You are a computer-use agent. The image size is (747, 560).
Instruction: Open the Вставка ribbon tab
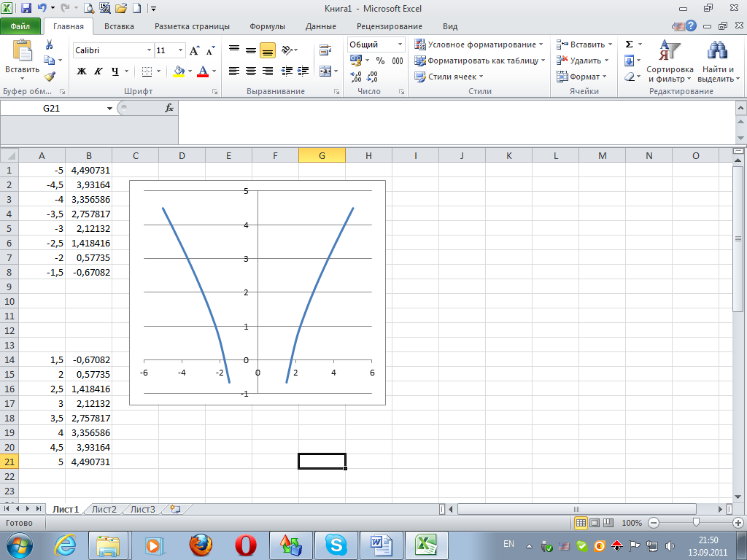[x=119, y=26]
